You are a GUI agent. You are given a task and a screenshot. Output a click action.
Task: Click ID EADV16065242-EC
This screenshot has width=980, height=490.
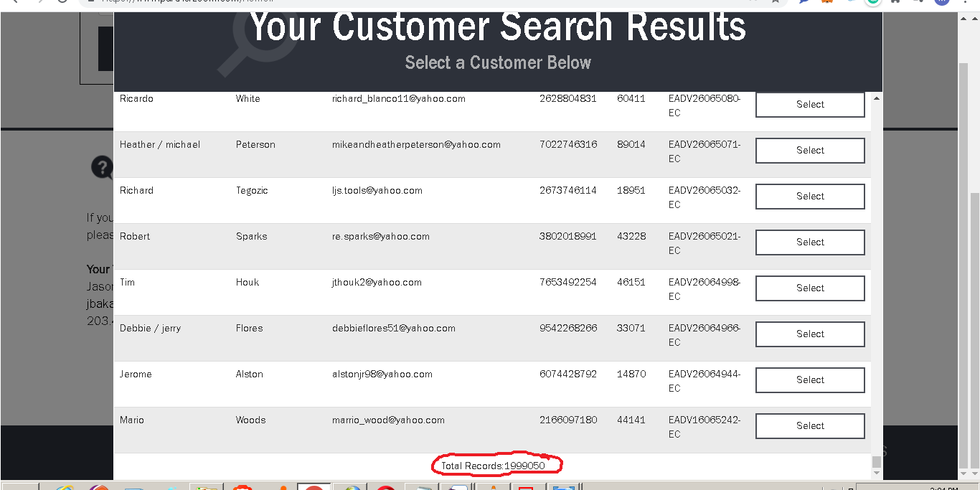[705, 427]
